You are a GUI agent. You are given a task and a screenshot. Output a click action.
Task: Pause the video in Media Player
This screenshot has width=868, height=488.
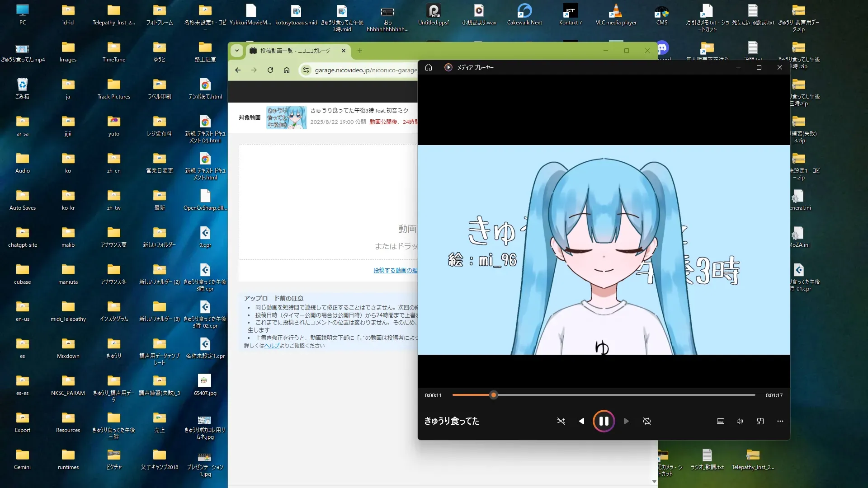click(604, 421)
